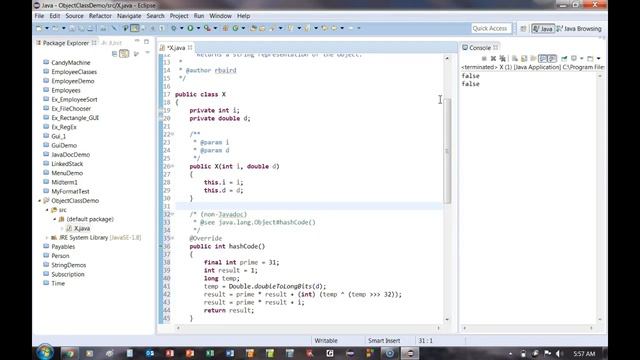
Task: Select X.java in Package Explorer
Action: coord(82,229)
